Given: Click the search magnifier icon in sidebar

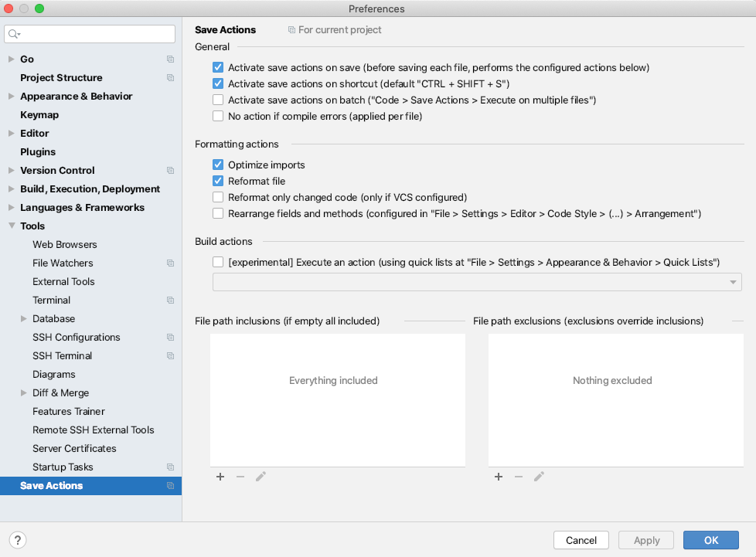Looking at the screenshot, I should click(15, 34).
